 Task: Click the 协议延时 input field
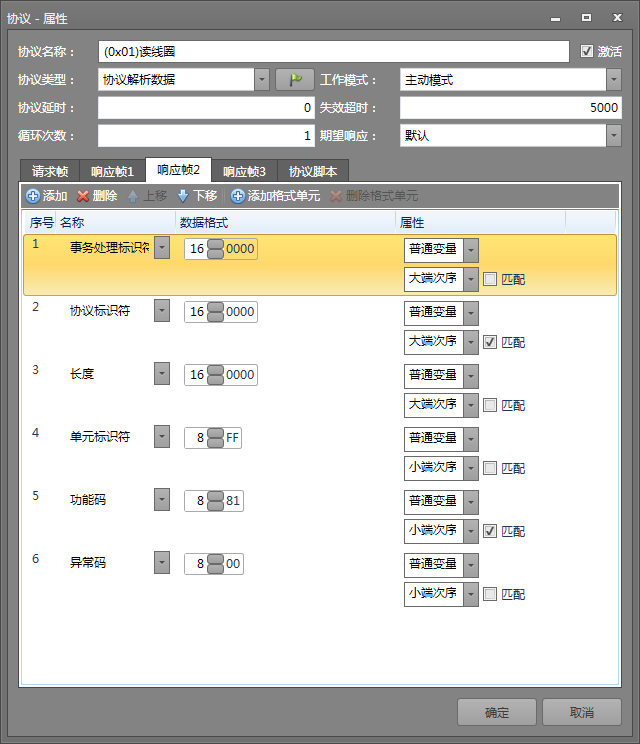pyautogui.click(x=206, y=108)
